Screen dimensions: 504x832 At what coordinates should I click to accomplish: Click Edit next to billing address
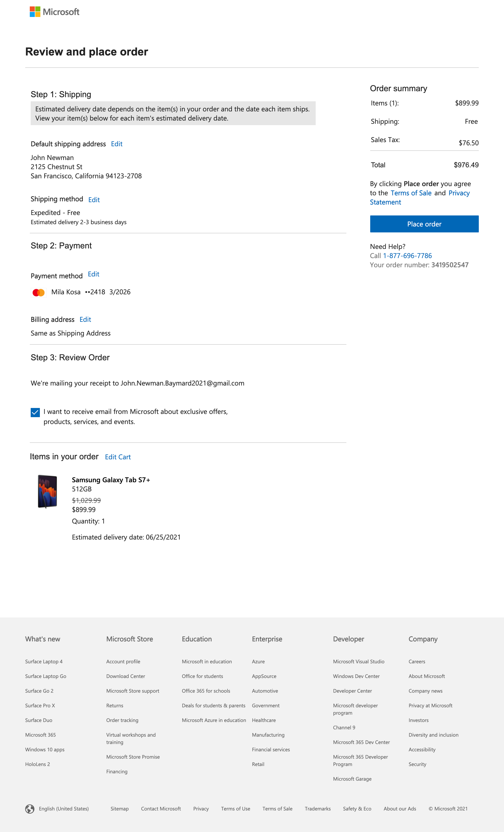85,320
